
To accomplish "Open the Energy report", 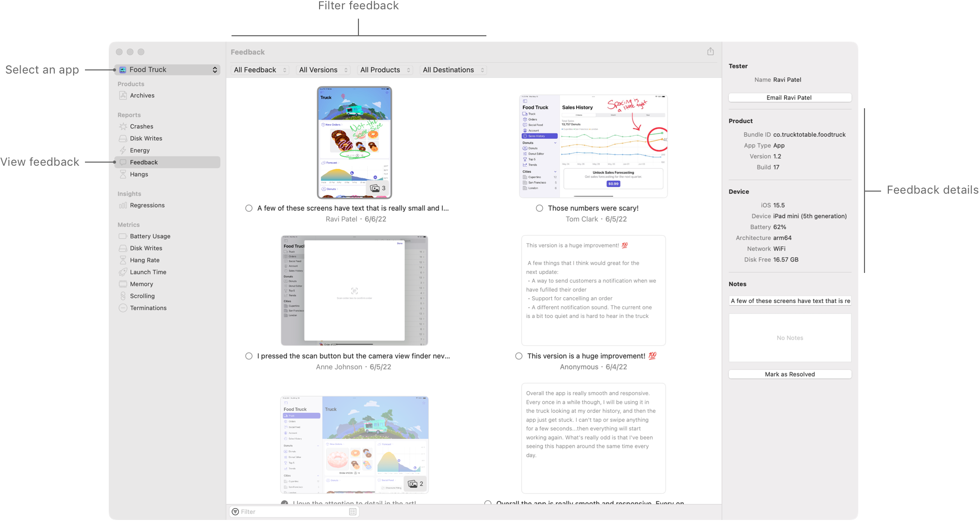I will (140, 150).
